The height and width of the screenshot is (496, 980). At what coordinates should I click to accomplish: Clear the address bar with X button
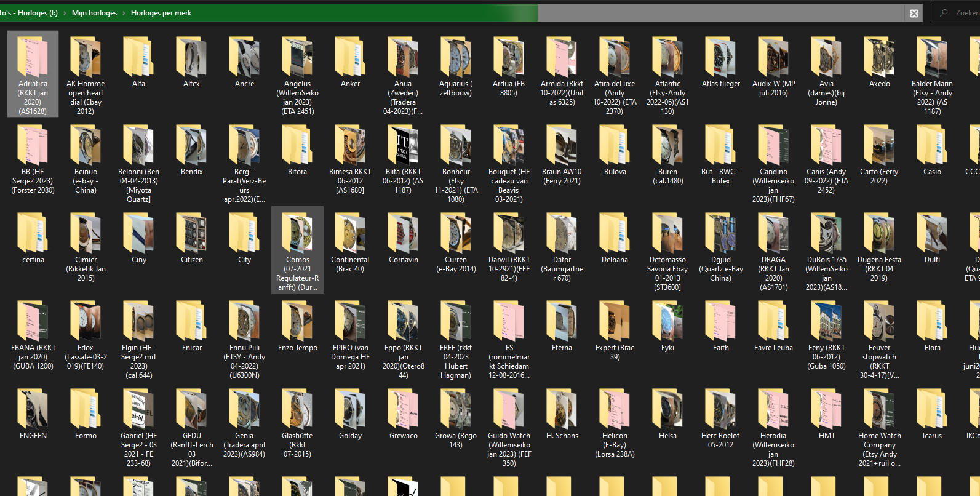click(x=914, y=13)
